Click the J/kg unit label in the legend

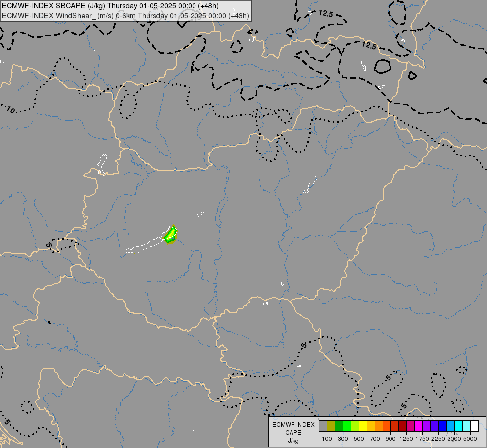click(x=293, y=441)
